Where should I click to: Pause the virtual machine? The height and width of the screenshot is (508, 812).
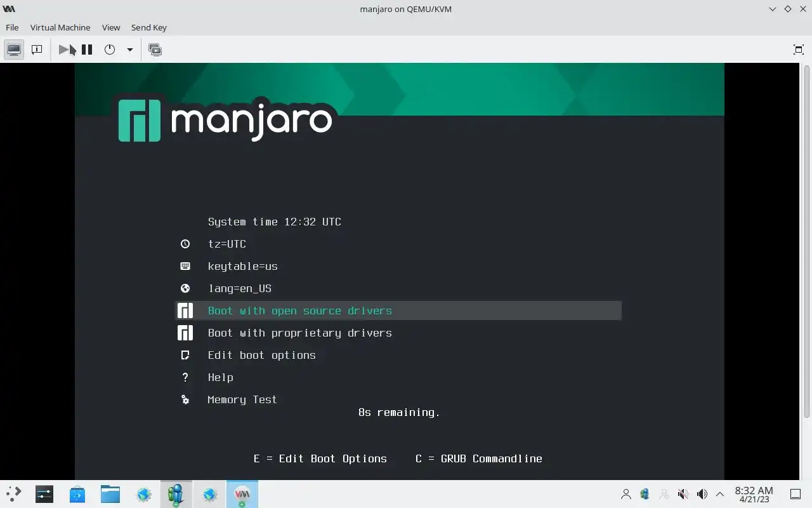(x=87, y=50)
